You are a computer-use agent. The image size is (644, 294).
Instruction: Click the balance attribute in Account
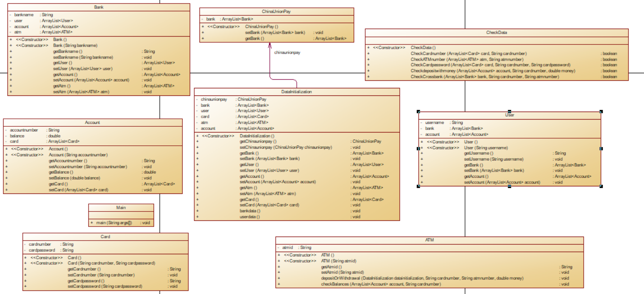(17, 136)
